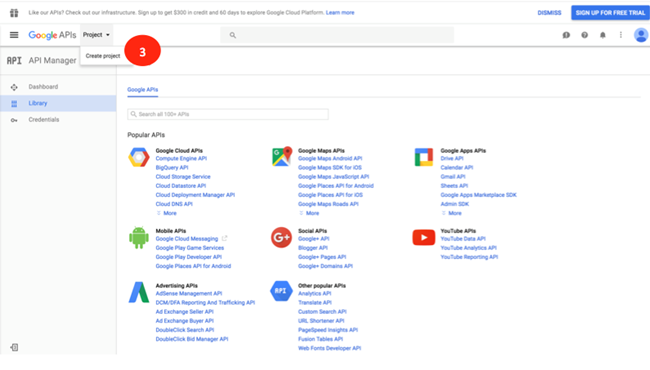This screenshot has width=650, height=370.
Task: Open Drive API link
Action: coord(452,158)
